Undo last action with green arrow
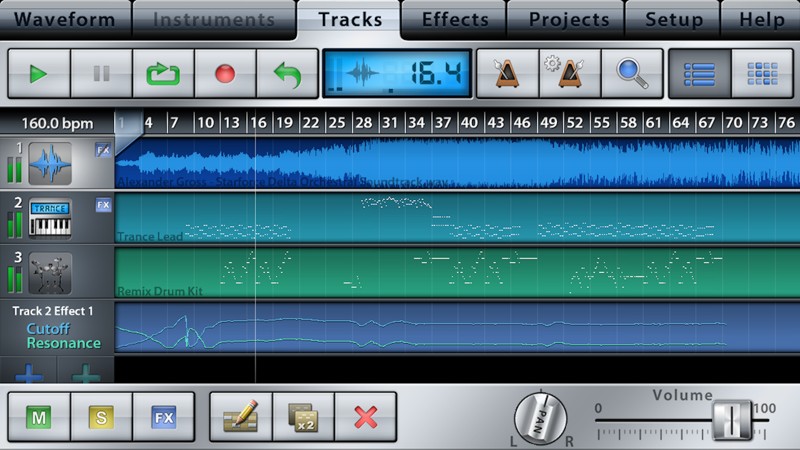 pyautogui.click(x=287, y=73)
